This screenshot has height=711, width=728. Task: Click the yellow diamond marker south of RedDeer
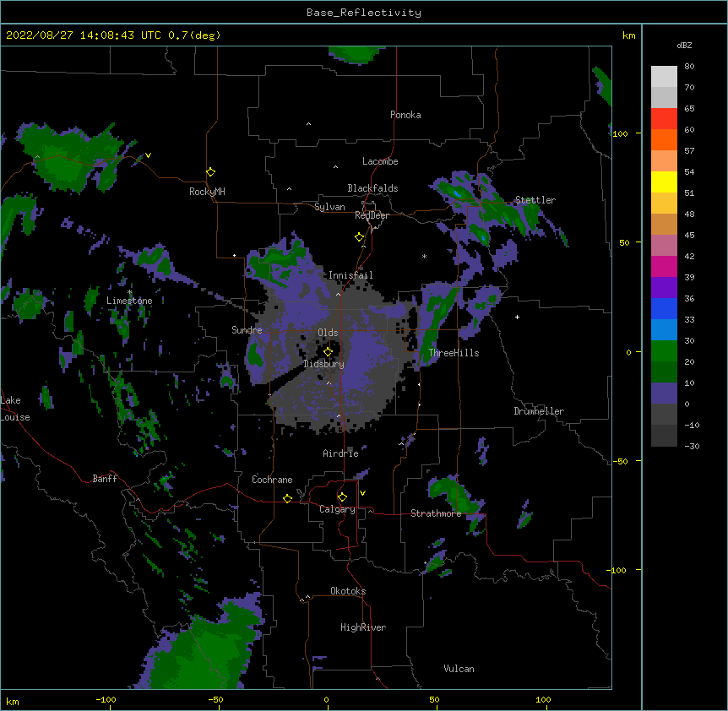(x=359, y=237)
